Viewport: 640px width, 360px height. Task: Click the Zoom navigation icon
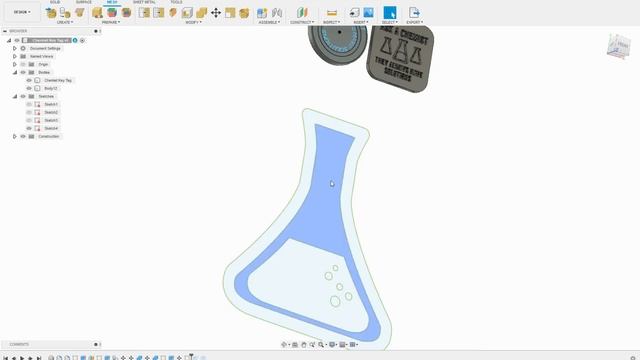(312, 344)
